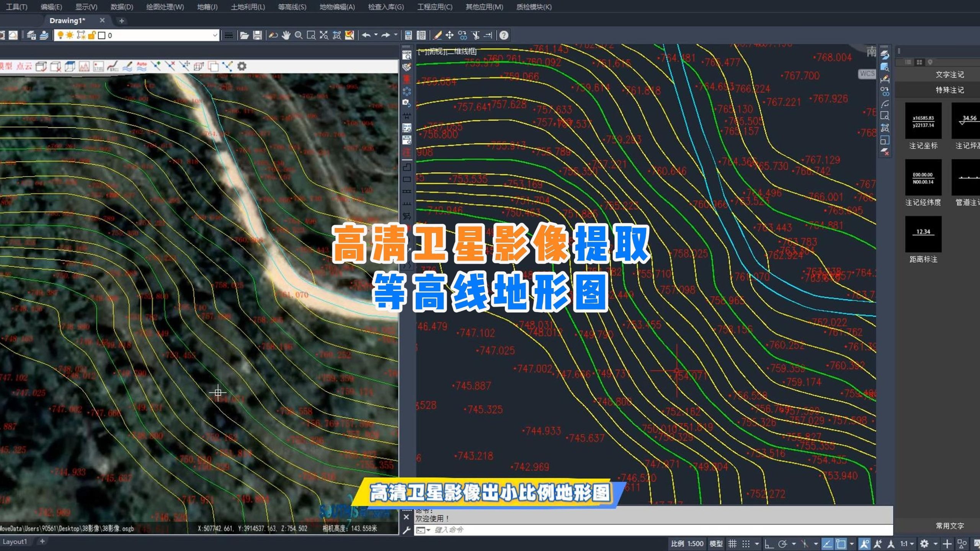
Task: Click the Help question mark icon
Action: click(503, 36)
